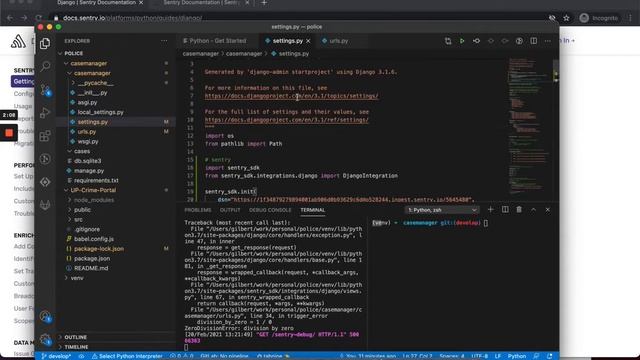Image resolution: width=640 pixels, height=360 pixels.
Task: Click settings.py breadcrumb item
Action: [x=293, y=53]
